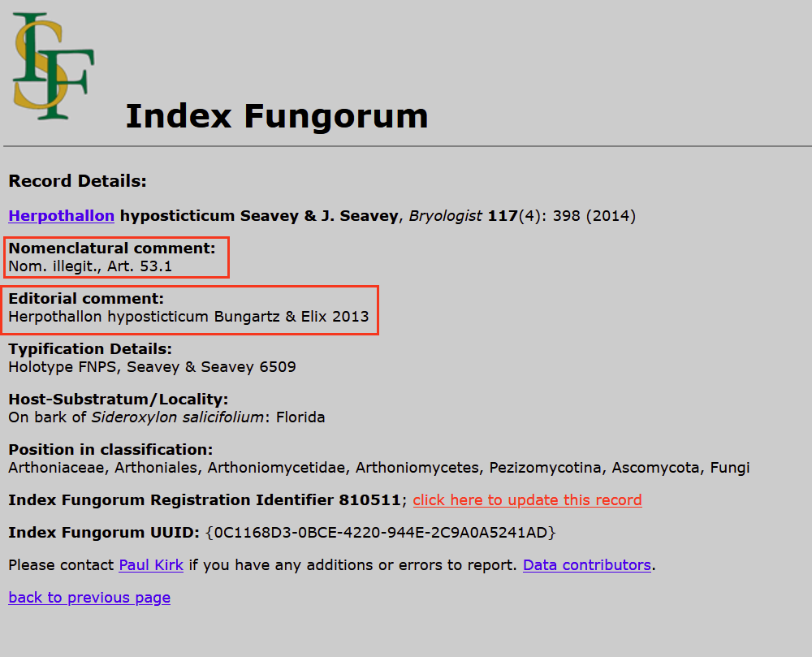
Task: Click the 'Nom. illegit., Art. 53.1' text
Action: coord(90,266)
